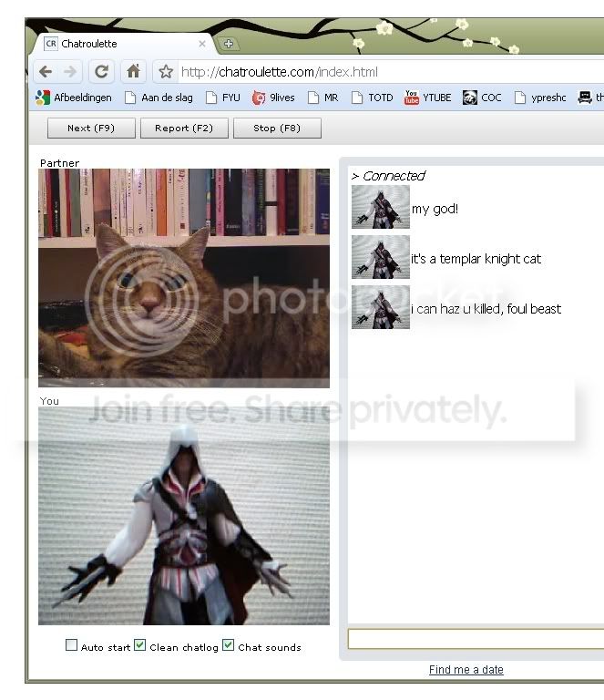The image size is (604, 700).
Task: Click the 'it's a templar knight cat' message
Action: (x=476, y=259)
